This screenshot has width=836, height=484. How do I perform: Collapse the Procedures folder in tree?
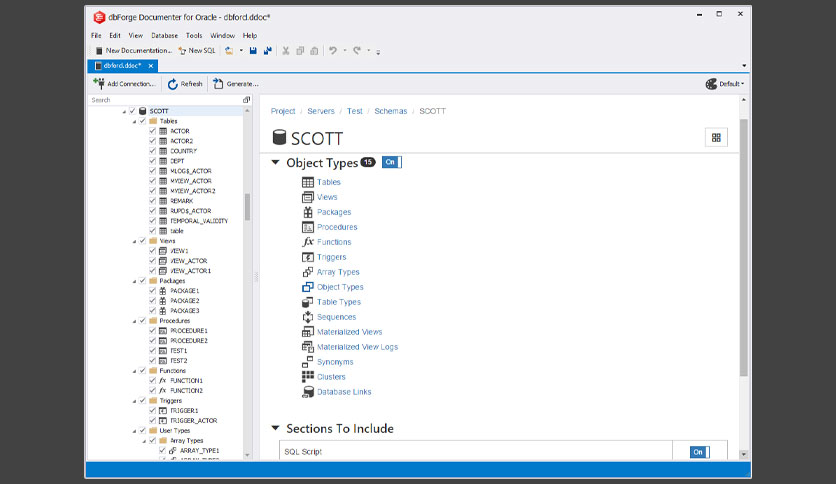(x=134, y=321)
